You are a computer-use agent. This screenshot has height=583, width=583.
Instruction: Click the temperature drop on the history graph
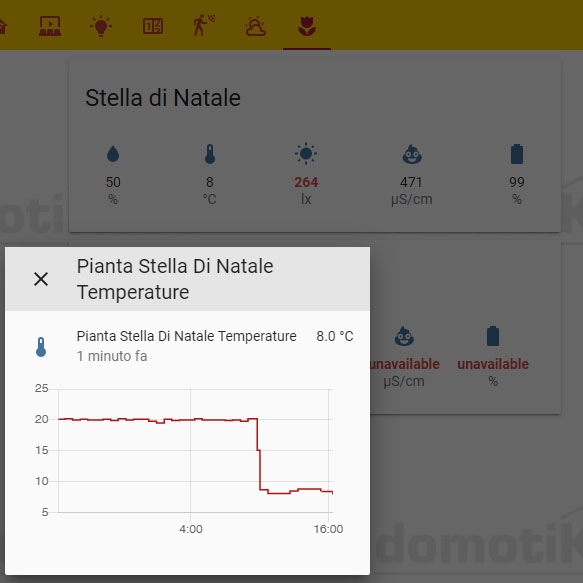259,454
